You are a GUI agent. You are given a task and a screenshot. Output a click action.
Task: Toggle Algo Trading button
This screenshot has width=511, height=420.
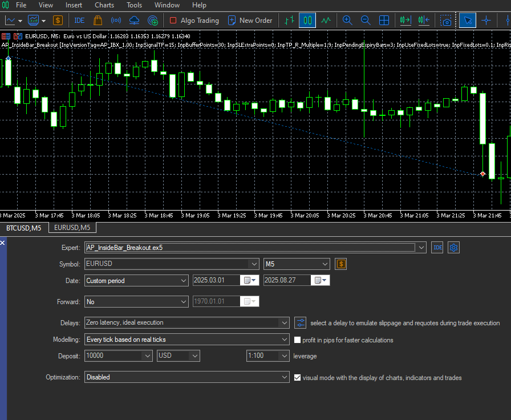pyautogui.click(x=194, y=21)
